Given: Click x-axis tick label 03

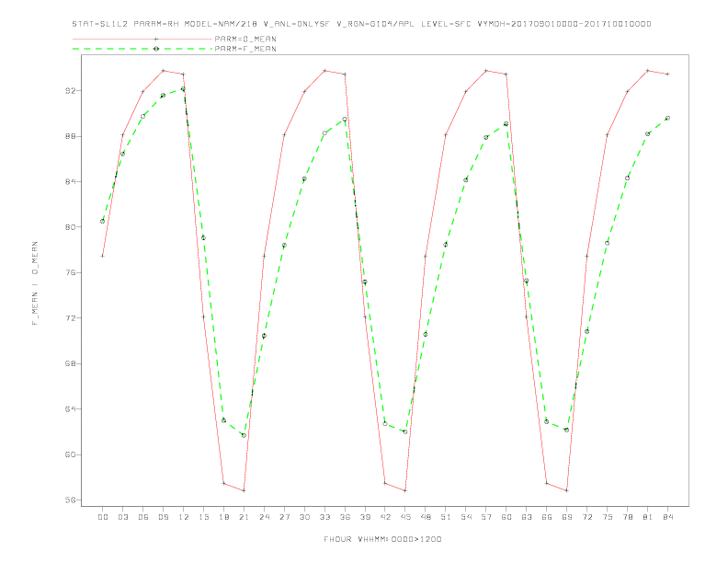Looking at the screenshot, I should [x=122, y=517].
